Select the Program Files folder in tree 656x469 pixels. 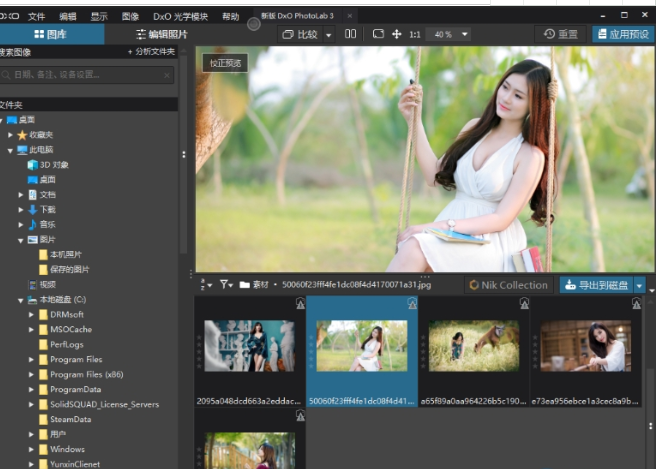coord(75,359)
